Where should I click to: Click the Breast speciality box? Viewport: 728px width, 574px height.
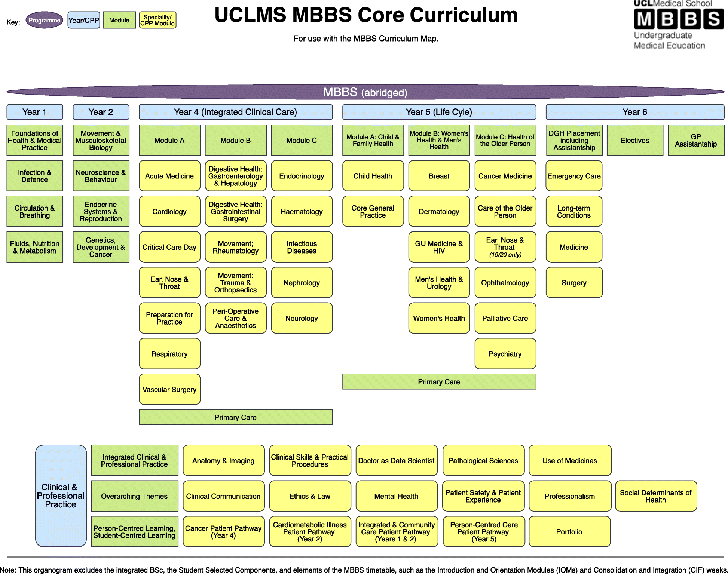pyautogui.click(x=439, y=176)
